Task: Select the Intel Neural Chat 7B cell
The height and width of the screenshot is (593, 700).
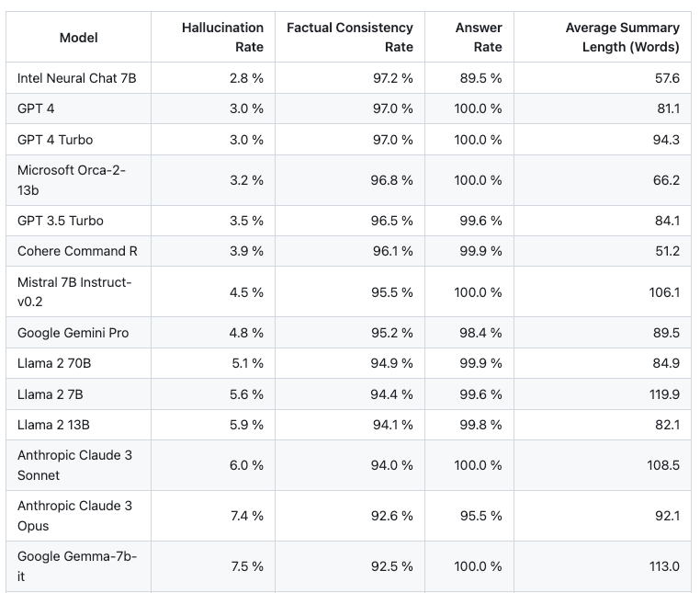Action: 77,78
